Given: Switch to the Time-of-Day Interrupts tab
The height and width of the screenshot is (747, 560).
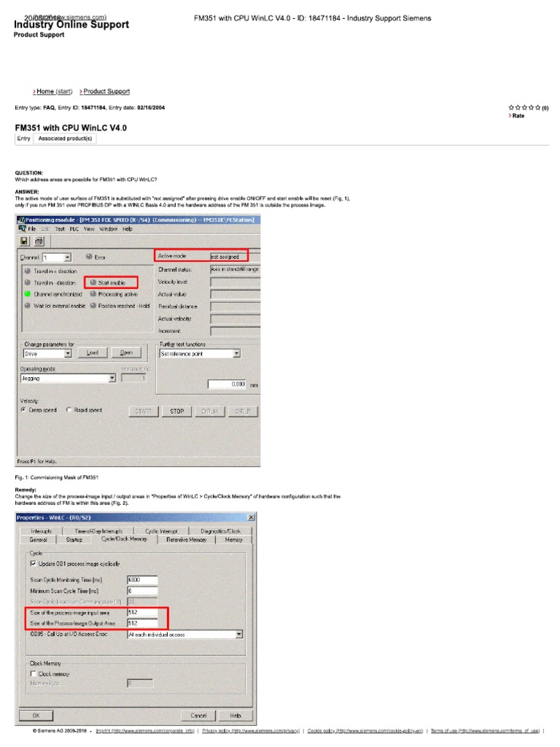Looking at the screenshot, I should pos(98,531).
